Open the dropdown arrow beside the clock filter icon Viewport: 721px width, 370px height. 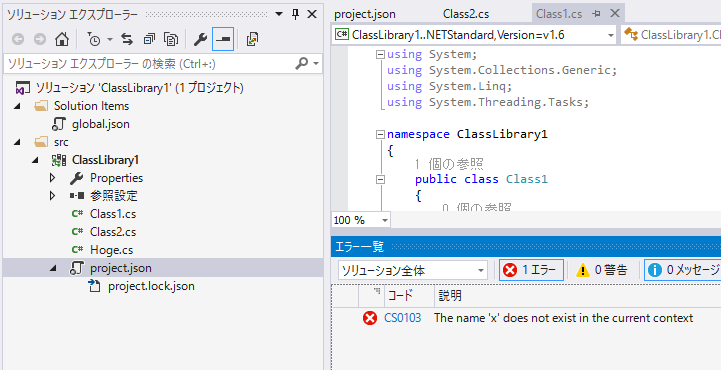coord(110,40)
